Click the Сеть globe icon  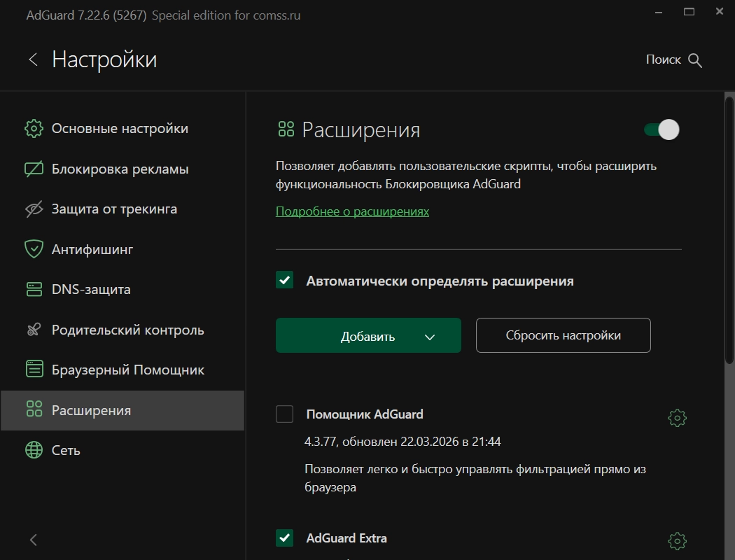(34, 450)
